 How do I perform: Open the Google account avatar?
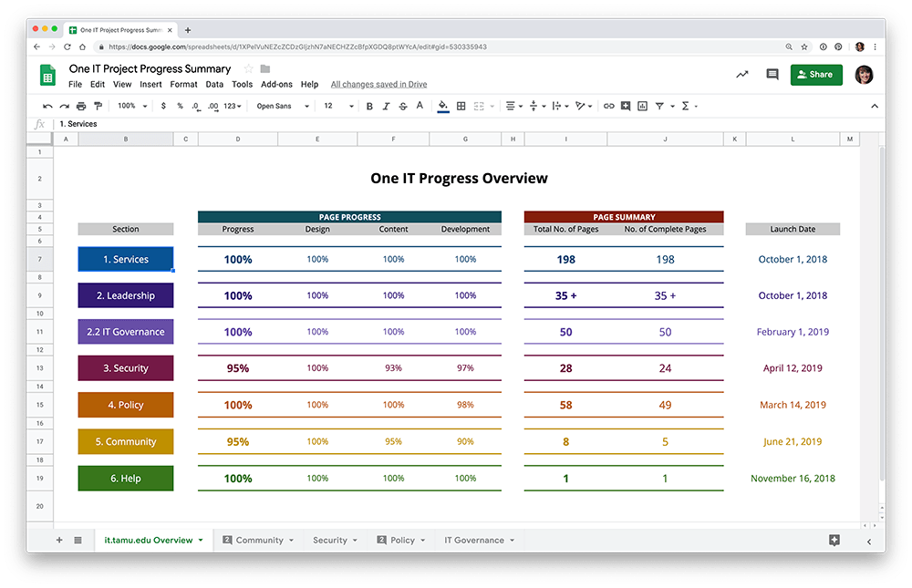click(x=864, y=75)
